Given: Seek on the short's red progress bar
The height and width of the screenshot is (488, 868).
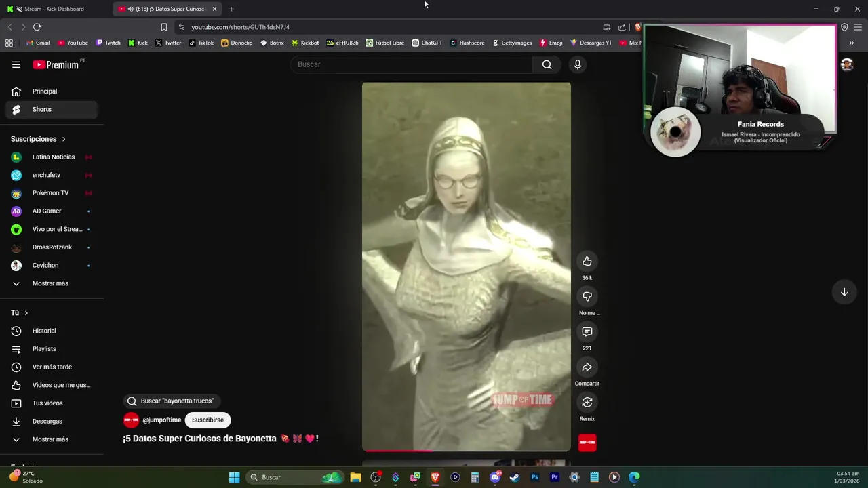Looking at the screenshot, I should [x=466, y=450].
